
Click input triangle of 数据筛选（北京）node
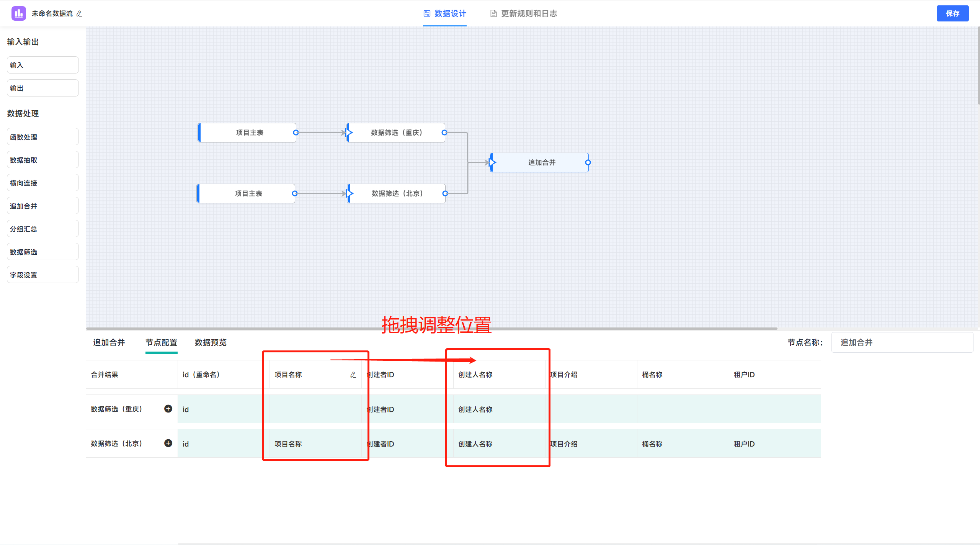point(349,193)
